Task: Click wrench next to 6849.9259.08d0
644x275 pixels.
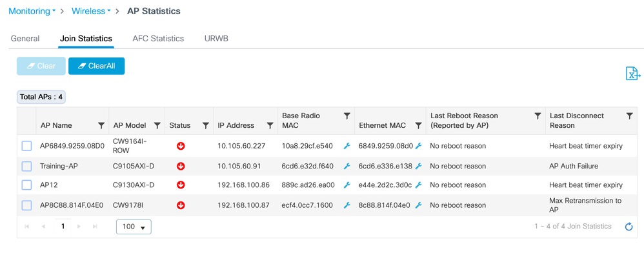Action: click(x=419, y=146)
